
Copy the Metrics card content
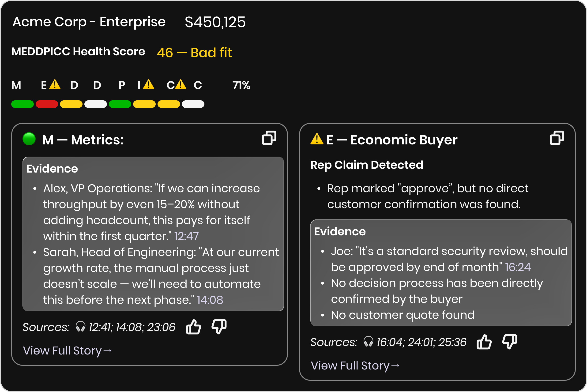[269, 138]
